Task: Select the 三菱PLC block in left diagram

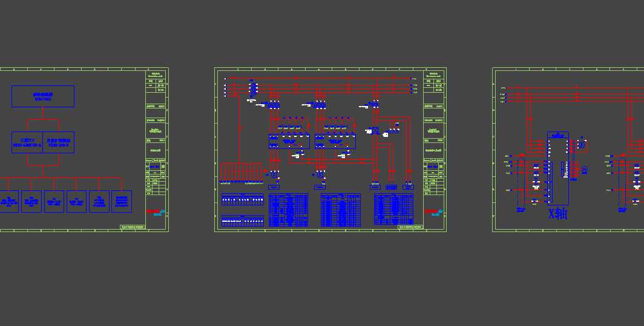Action: tap(27, 142)
